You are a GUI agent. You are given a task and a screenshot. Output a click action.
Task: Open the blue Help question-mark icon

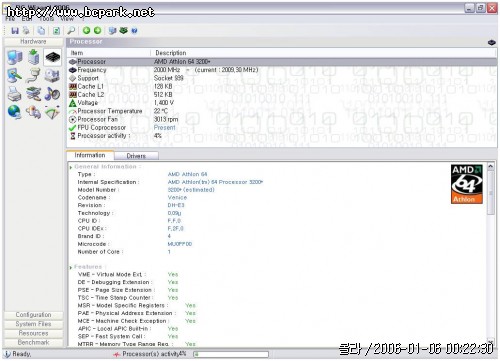(134, 31)
